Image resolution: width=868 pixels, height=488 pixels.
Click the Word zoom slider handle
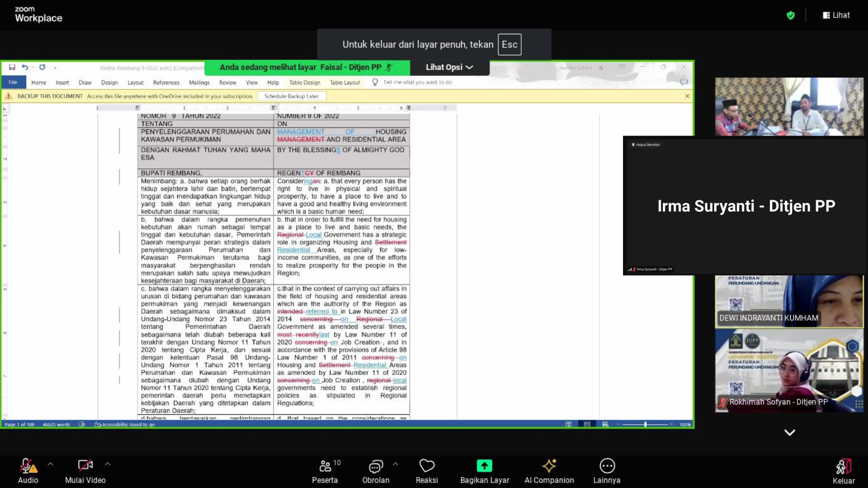pyautogui.click(x=645, y=424)
